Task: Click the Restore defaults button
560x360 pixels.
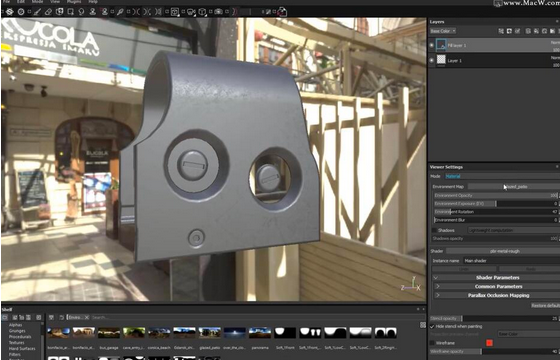Action: pos(545,306)
